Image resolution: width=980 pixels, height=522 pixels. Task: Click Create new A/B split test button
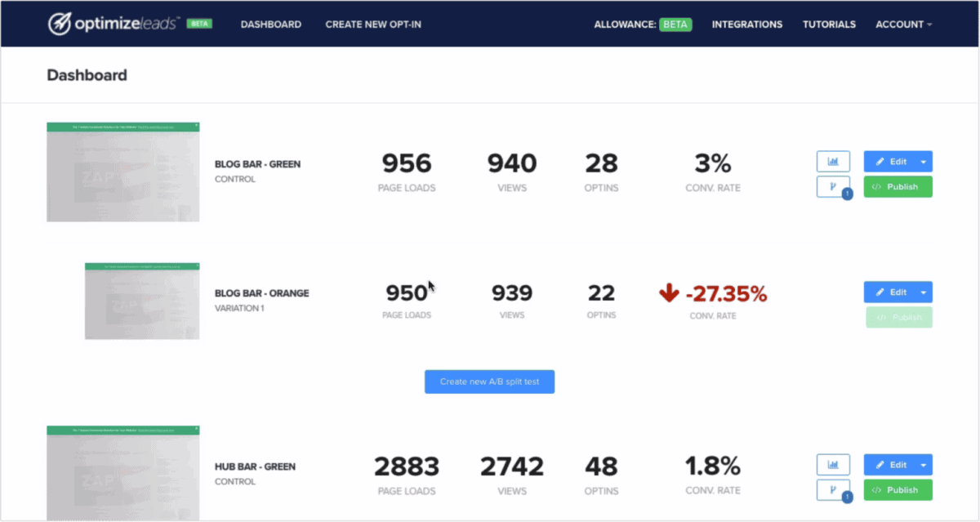click(489, 381)
